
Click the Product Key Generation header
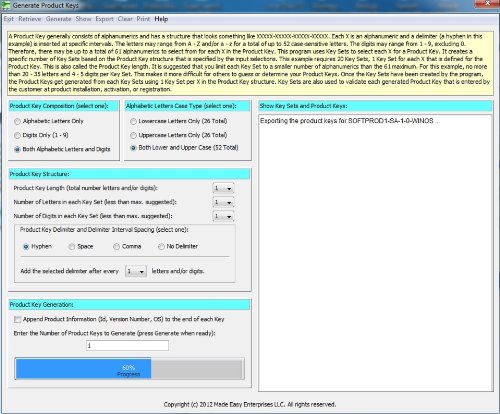[129, 305]
